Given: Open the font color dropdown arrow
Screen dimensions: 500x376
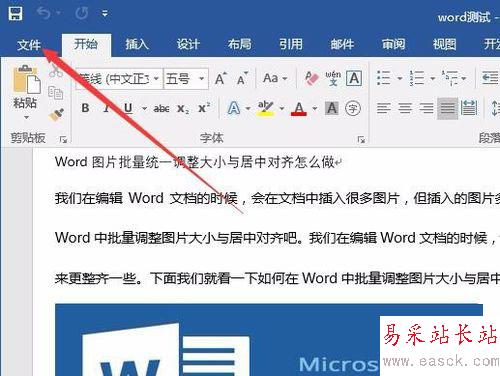Looking at the screenshot, I should [x=314, y=108].
